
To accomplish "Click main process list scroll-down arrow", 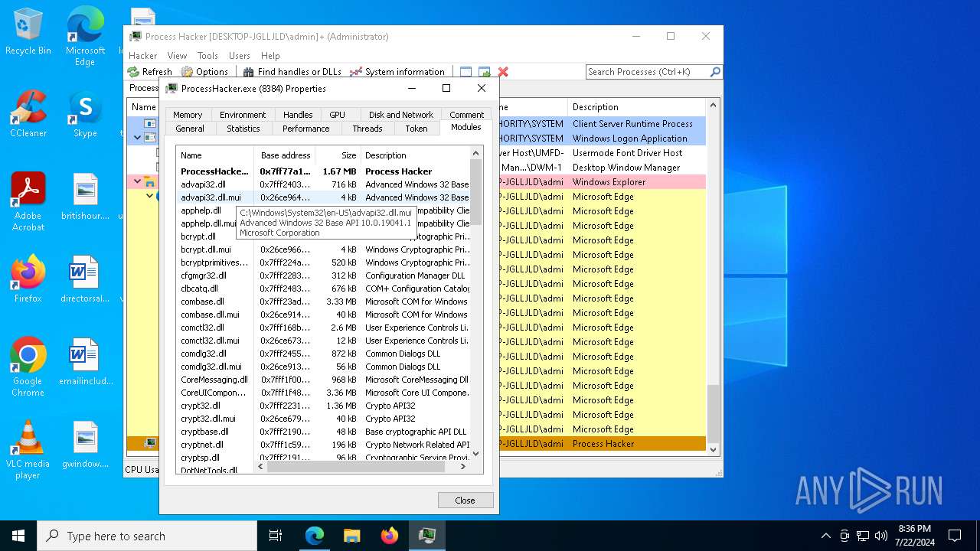I will click(x=713, y=449).
